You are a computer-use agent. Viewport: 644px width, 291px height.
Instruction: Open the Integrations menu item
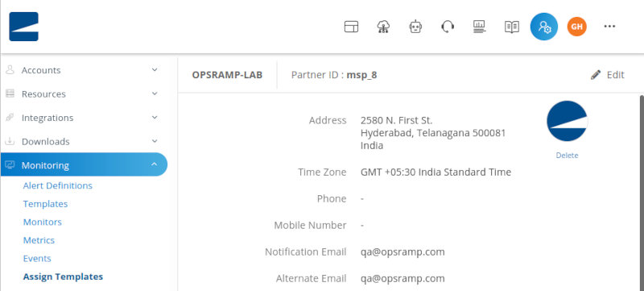84,118
